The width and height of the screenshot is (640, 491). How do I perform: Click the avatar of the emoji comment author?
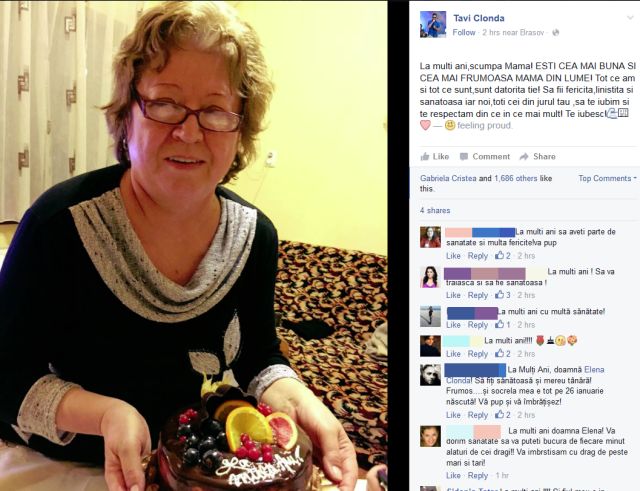tap(430, 346)
